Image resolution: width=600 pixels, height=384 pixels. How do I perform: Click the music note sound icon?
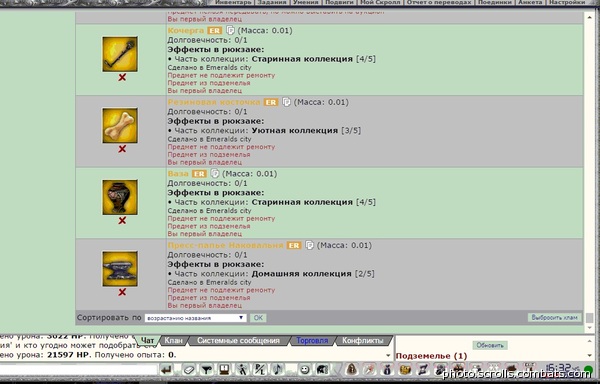coord(278,370)
